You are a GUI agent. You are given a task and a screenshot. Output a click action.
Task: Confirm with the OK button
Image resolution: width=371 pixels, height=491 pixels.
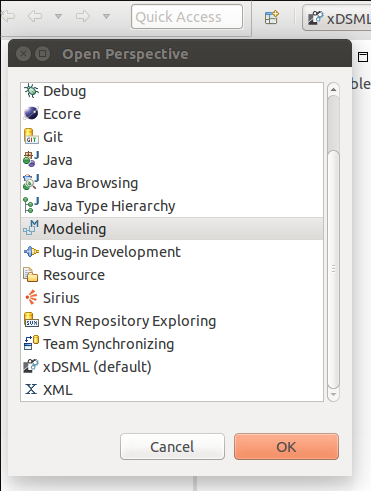point(286,447)
